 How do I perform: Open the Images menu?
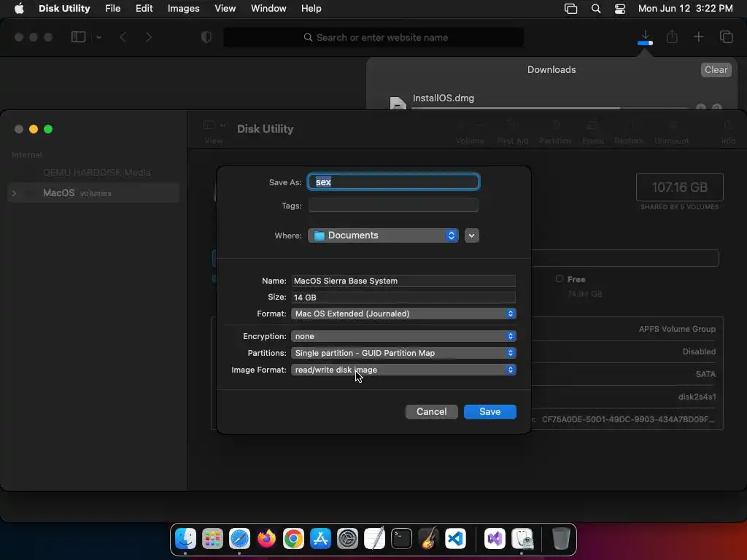[x=183, y=8]
